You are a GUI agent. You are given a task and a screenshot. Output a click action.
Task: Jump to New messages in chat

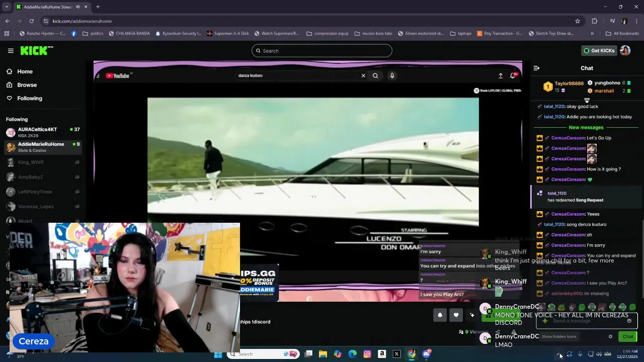click(x=586, y=127)
